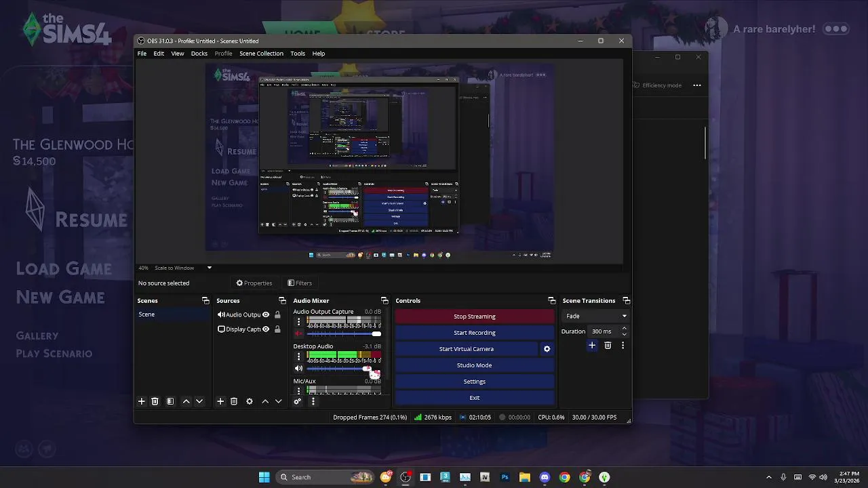Open source Filters button
The image size is (868, 488).
pos(300,283)
